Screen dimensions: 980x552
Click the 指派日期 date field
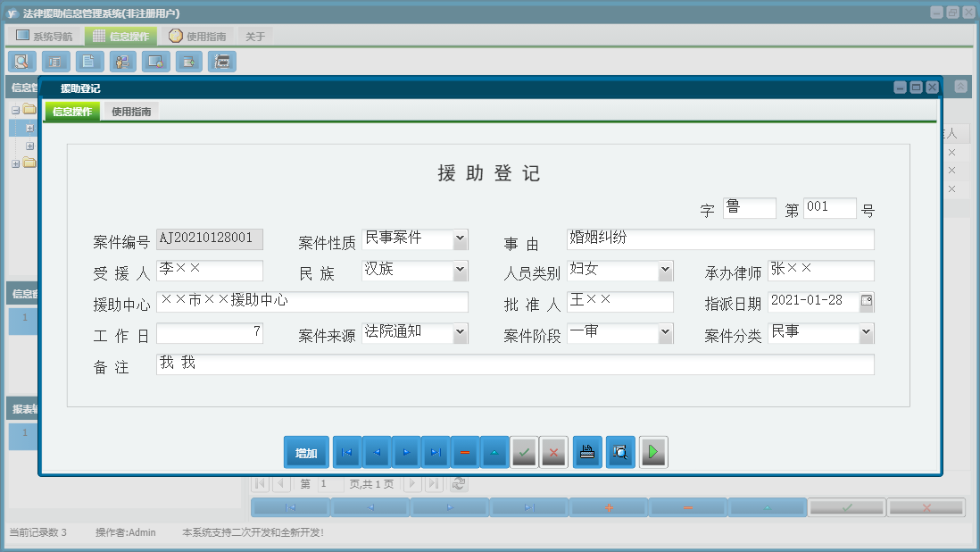click(x=814, y=301)
